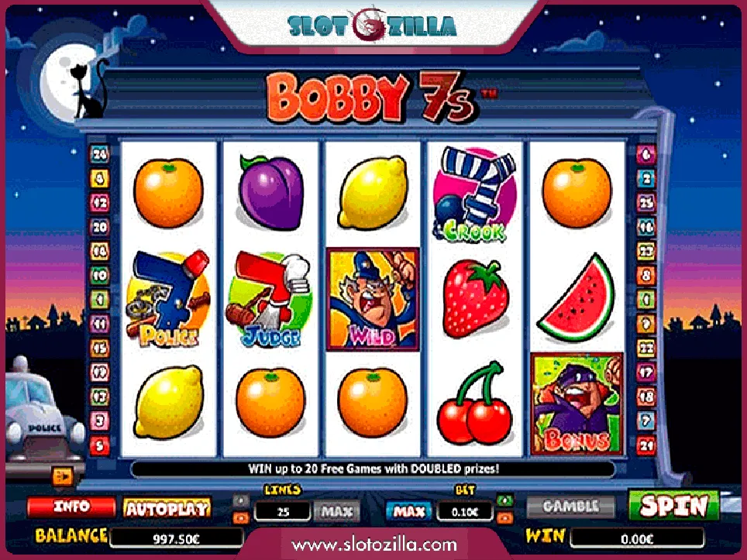Select the GAMBLE button
This screenshot has width=747, height=560.
pos(571,507)
